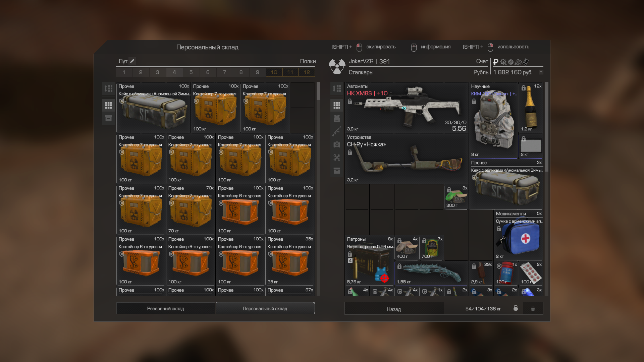Image resolution: width=644 pixels, height=362 pixels.
Task: Click the lock icon on HK XM8S
Action: [350, 101]
